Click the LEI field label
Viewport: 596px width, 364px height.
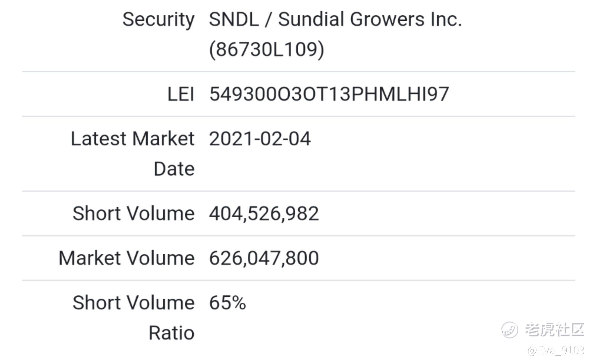[x=181, y=94]
